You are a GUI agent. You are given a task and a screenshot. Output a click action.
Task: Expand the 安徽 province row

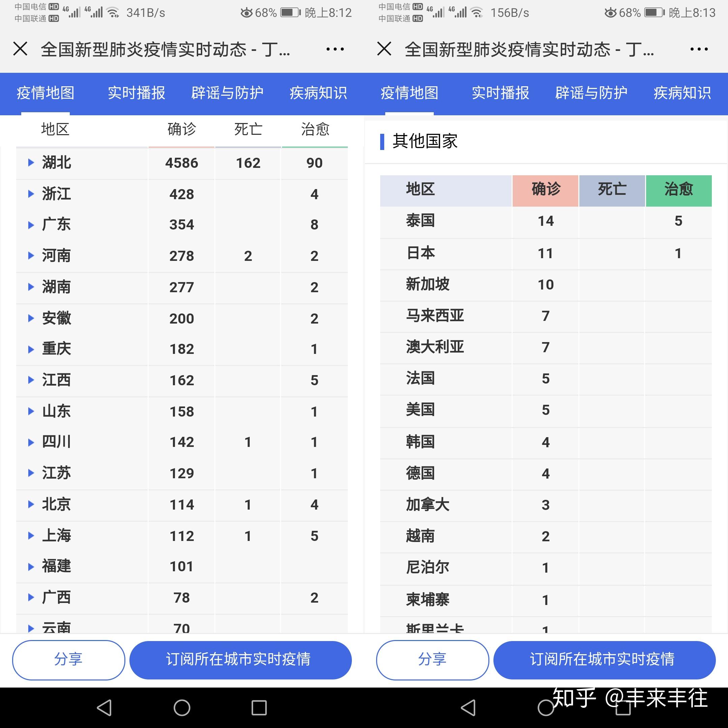[31, 318]
